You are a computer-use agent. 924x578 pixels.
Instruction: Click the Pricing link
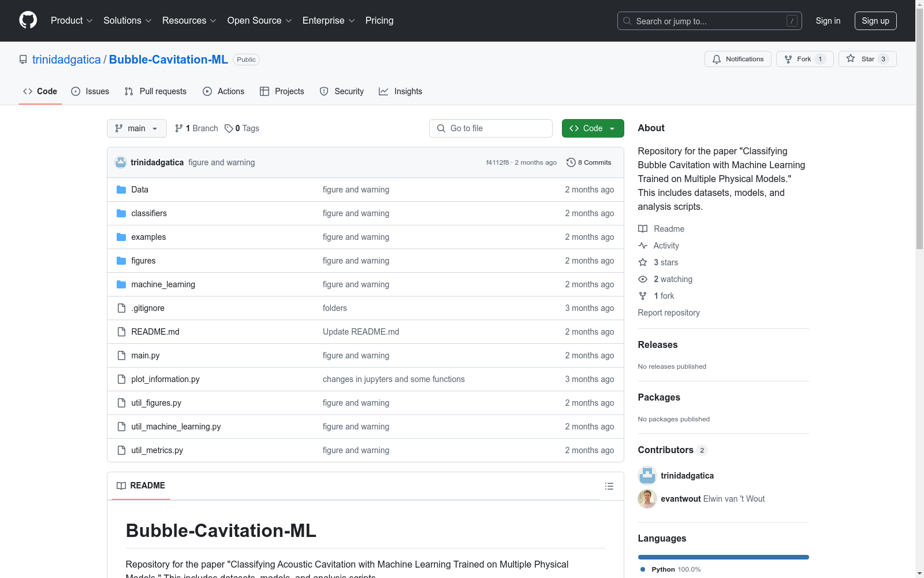point(379,21)
